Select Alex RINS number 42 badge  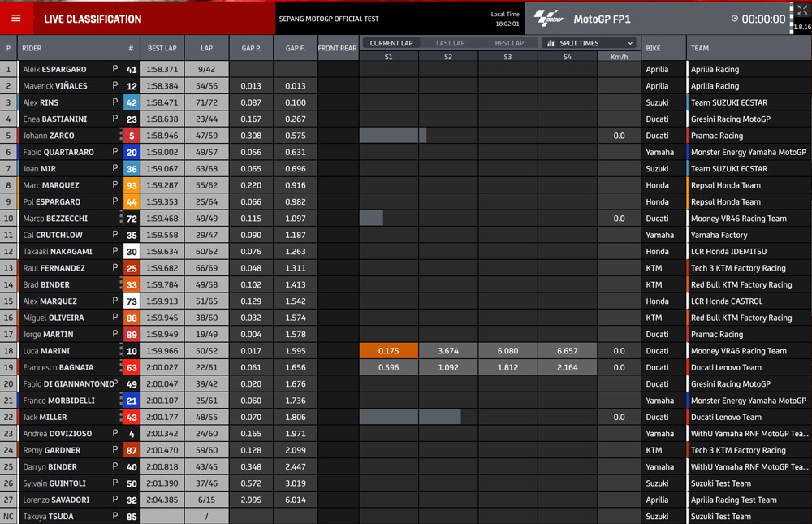132,102
